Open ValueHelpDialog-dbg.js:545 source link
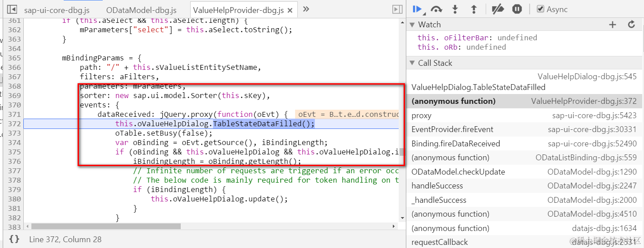The height and width of the screenshot is (248, 644). click(x=587, y=77)
